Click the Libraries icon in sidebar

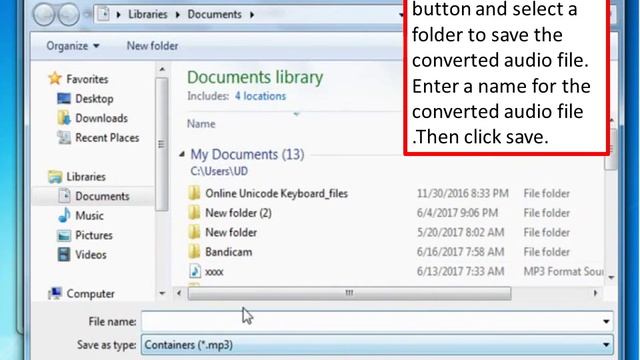(x=55, y=177)
